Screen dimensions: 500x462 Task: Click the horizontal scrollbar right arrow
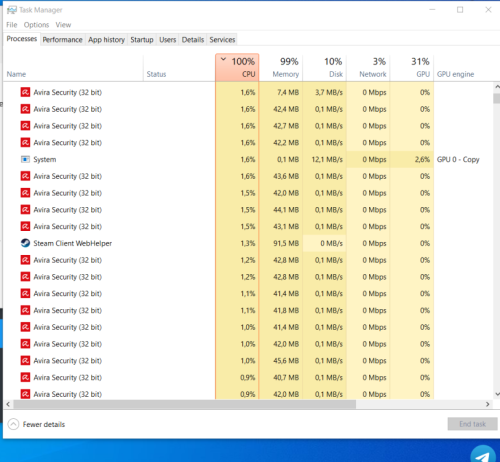click(488, 404)
